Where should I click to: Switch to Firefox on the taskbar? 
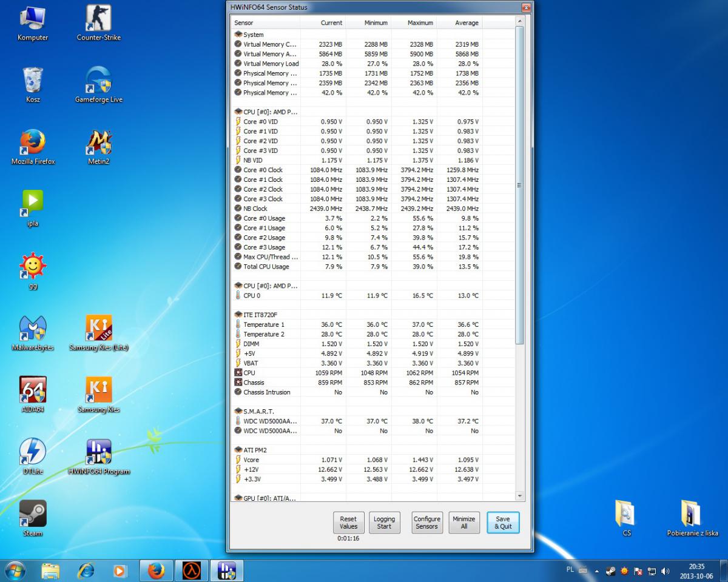click(x=157, y=570)
